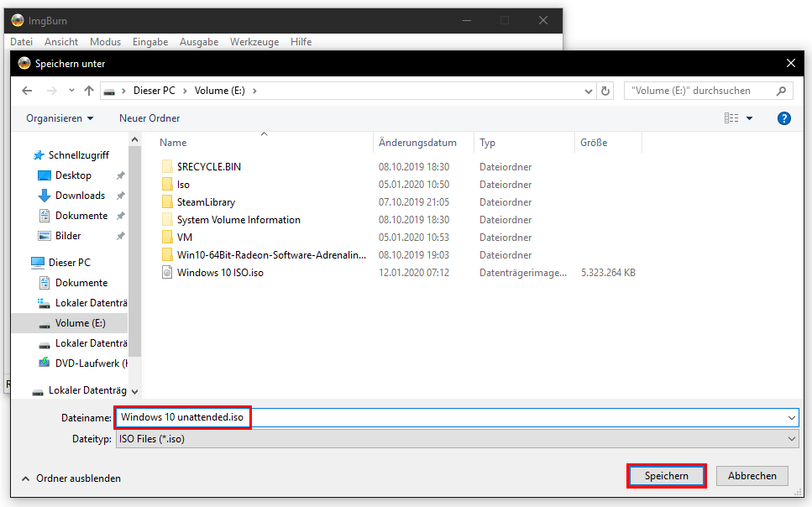Open the Dateityp ISO Files combo box

[x=458, y=439]
